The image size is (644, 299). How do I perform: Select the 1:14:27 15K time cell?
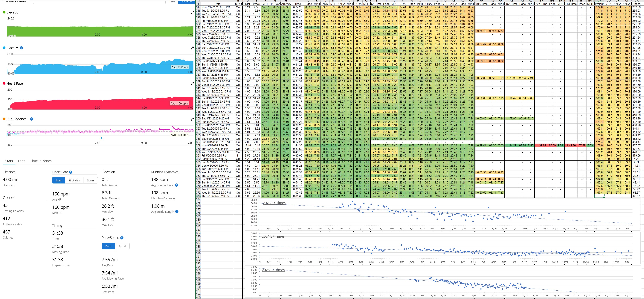coord(512,145)
